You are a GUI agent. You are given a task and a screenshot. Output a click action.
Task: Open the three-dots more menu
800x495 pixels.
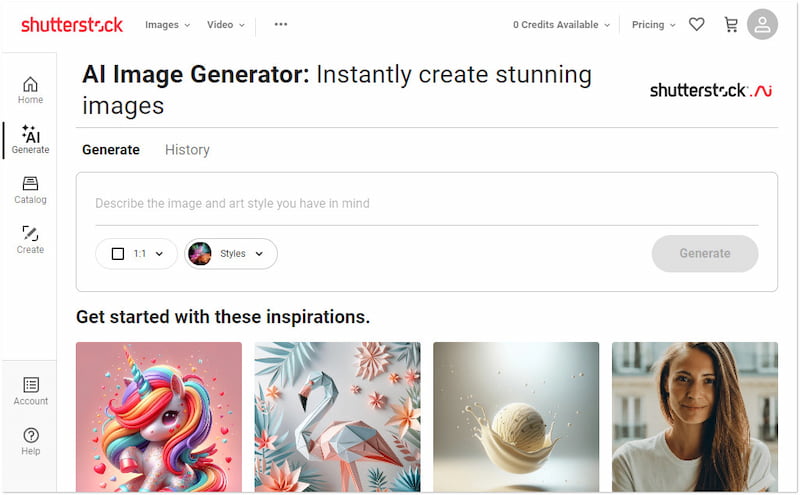[x=281, y=25]
